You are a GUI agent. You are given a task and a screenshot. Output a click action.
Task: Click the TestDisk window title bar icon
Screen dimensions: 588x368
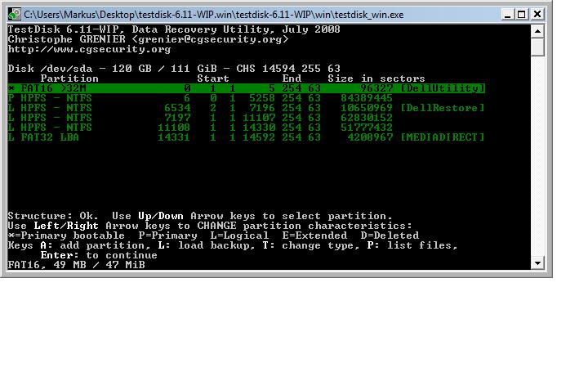point(15,15)
